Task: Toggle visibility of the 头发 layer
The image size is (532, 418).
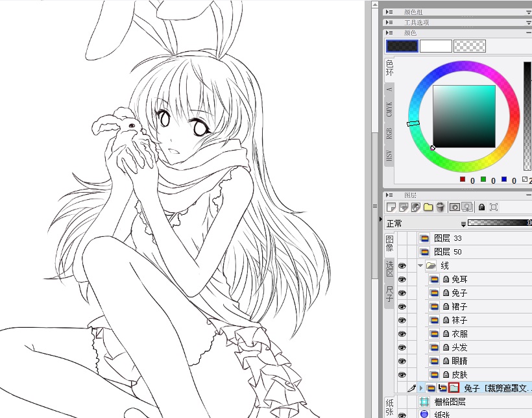Action: point(402,347)
